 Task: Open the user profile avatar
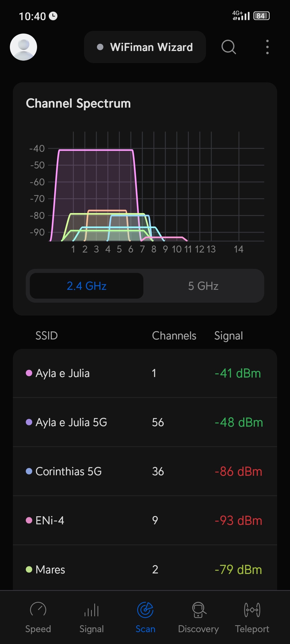(x=23, y=47)
